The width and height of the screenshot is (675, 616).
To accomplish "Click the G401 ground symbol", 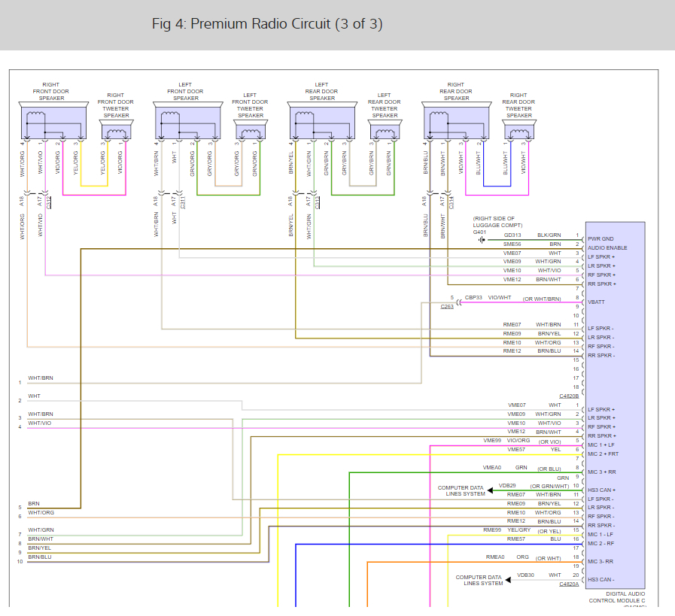I will (482, 240).
